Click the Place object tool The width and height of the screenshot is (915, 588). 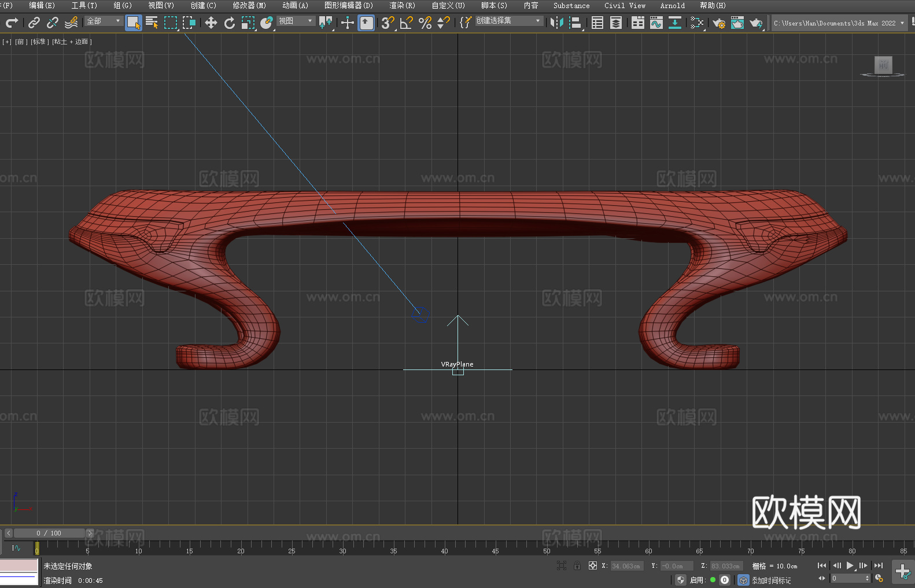click(267, 23)
